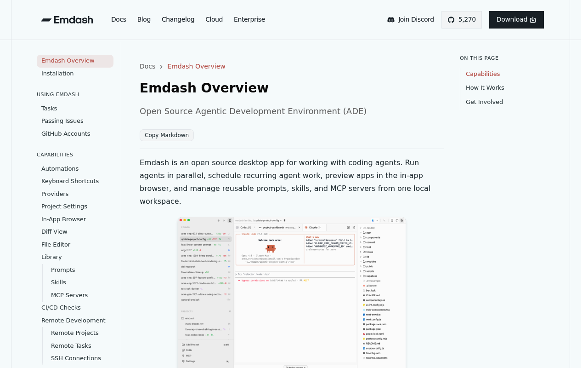Open SSH Connections page
The image size is (588, 368).
click(x=76, y=358)
